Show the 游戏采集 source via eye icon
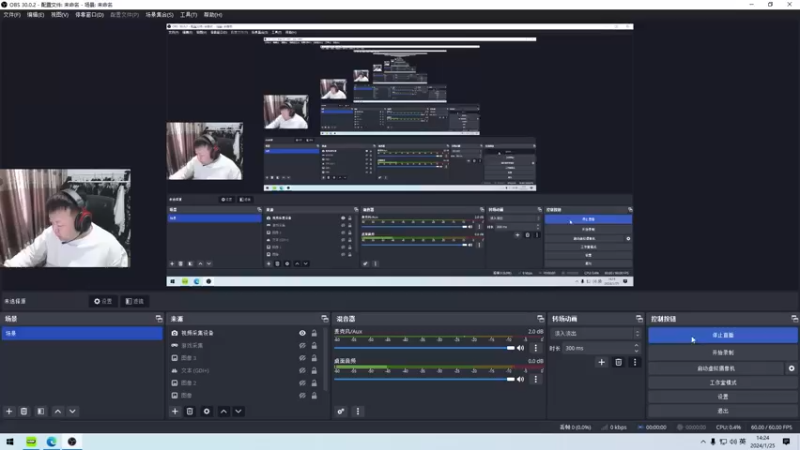Image resolution: width=800 pixels, height=450 pixels. tap(302, 345)
